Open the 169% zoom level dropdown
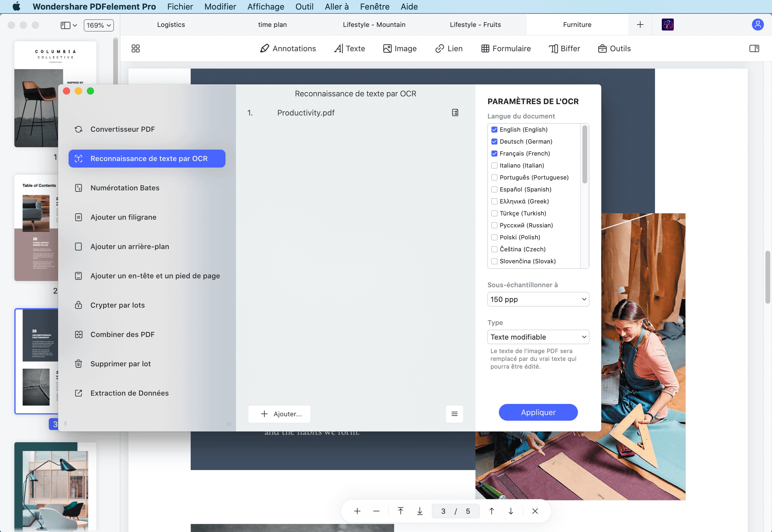772x532 pixels. 98,25
